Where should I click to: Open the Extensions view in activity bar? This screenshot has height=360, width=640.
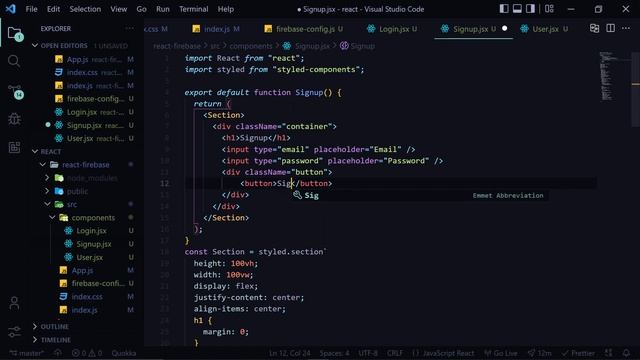[14, 147]
